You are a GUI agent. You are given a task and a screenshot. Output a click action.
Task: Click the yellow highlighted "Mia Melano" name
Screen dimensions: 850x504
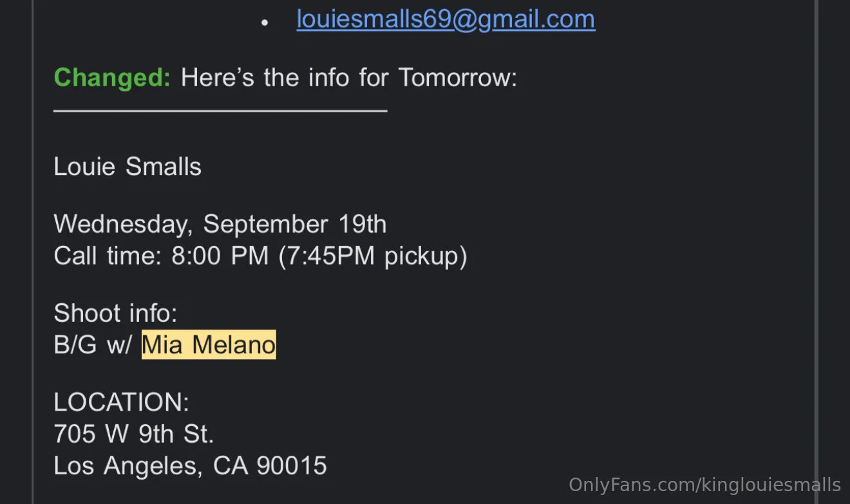click(209, 345)
